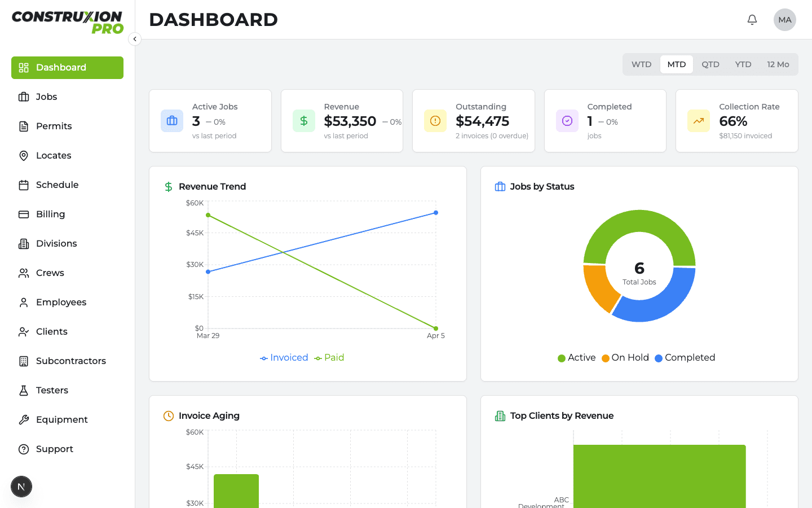Click the Jobs by Status briefcase icon
The height and width of the screenshot is (508, 812).
[x=500, y=187]
